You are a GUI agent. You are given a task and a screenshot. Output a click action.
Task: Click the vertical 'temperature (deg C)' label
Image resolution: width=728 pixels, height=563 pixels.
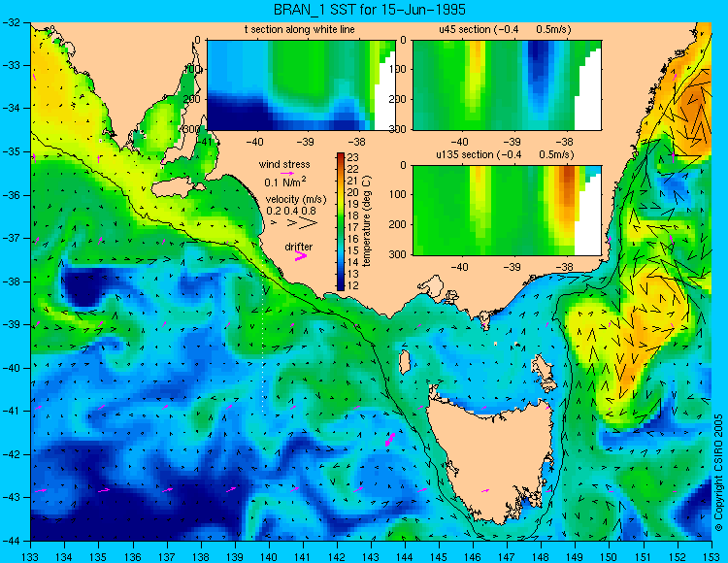(367, 221)
